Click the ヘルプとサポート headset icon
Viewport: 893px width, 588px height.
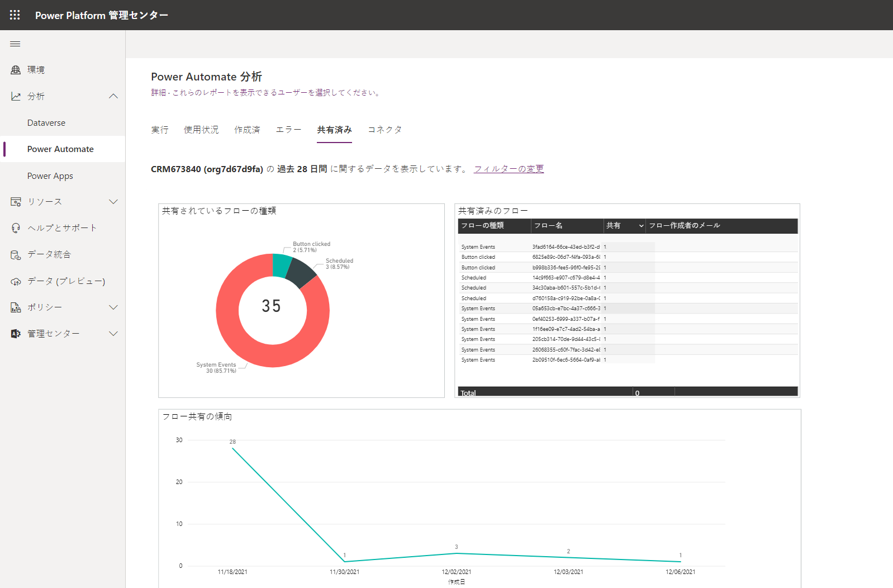16,228
